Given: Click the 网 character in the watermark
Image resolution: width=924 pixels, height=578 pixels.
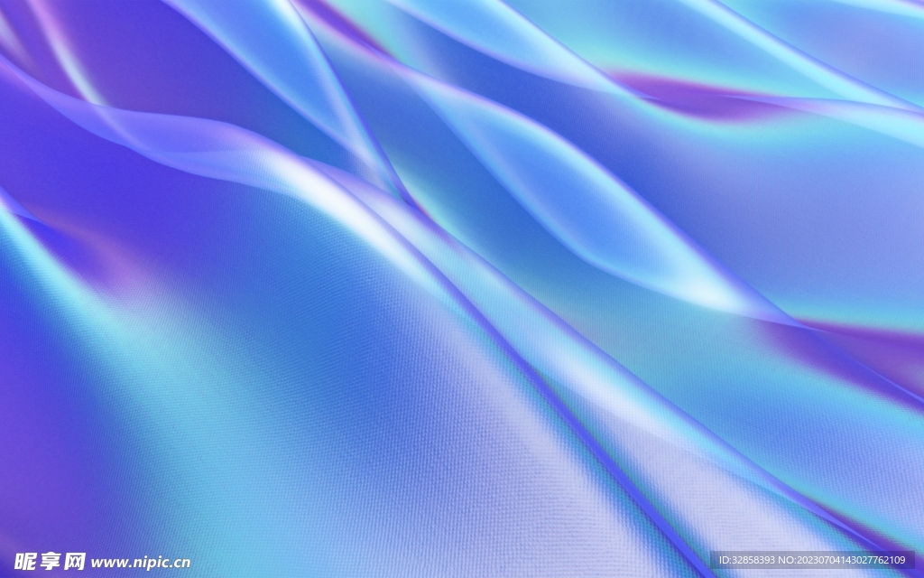Looking at the screenshot, I should (74, 561).
